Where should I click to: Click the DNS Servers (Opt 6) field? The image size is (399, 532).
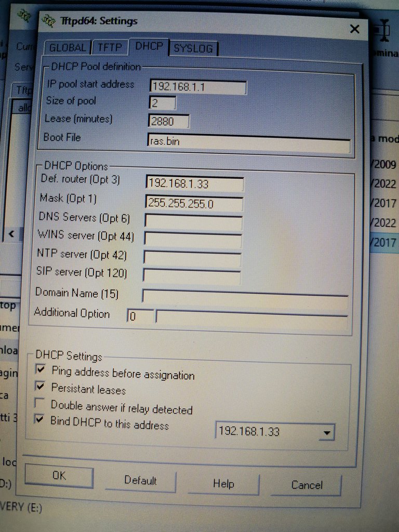193,222
